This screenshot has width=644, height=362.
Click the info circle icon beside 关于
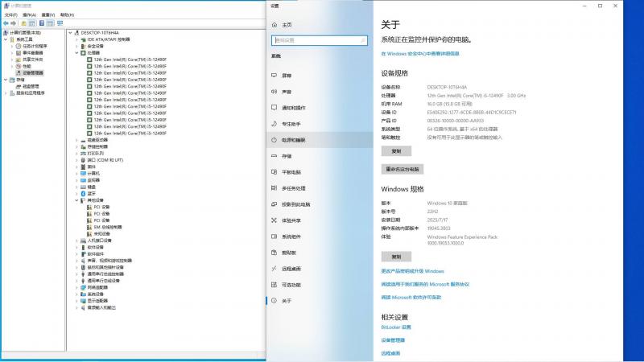[x=275, y=301]
